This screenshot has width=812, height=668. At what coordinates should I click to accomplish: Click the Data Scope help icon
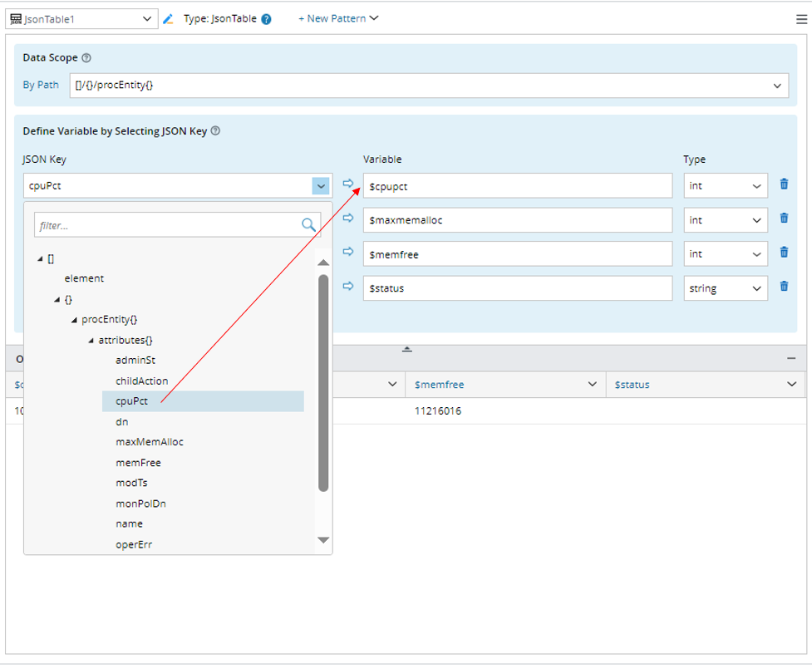tap(86, 58)
